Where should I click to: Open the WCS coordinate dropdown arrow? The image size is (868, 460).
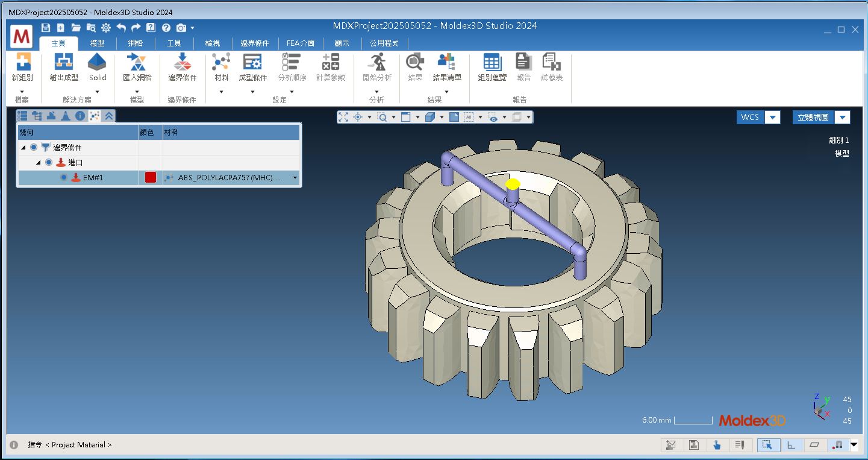[x=773, y=117]
